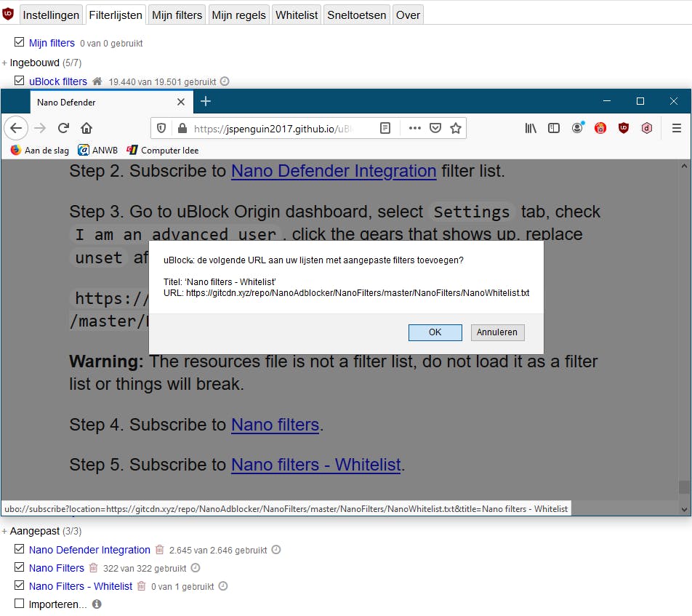
Task: Click the page scrollbar thumb
Action: point(685,487)
